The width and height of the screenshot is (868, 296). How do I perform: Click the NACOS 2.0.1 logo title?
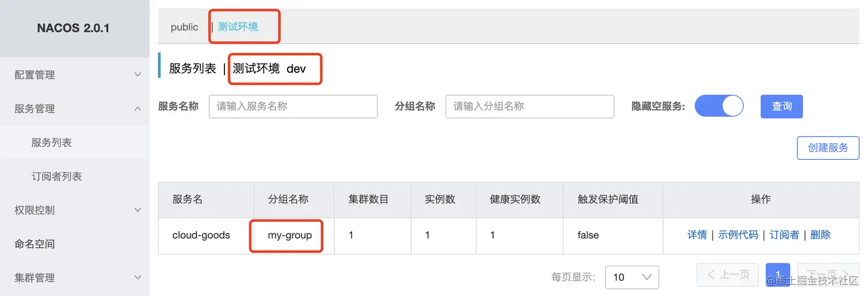click(73, 28)
